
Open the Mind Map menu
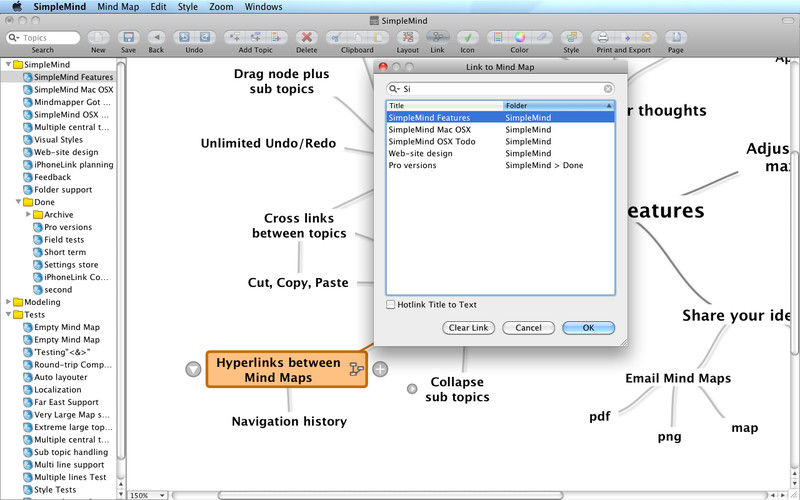pyautogui.click(x=118, y=7)
